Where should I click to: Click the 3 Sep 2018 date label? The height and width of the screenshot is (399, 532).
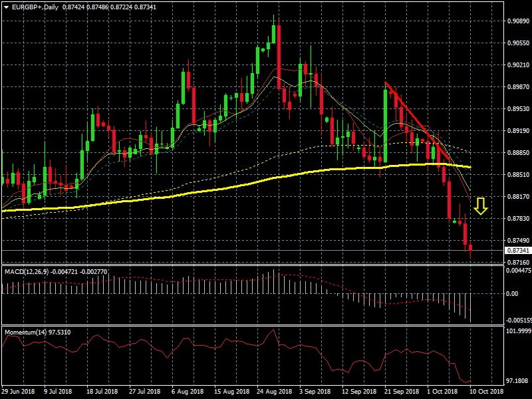pyautogui.click(x=310, y=392)
